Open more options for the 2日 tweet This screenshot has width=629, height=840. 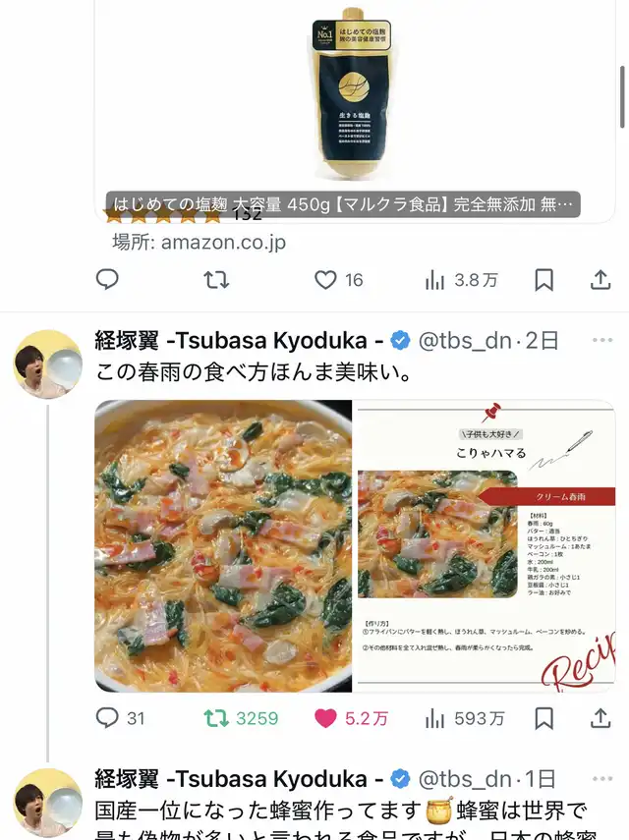pos(602,340)
